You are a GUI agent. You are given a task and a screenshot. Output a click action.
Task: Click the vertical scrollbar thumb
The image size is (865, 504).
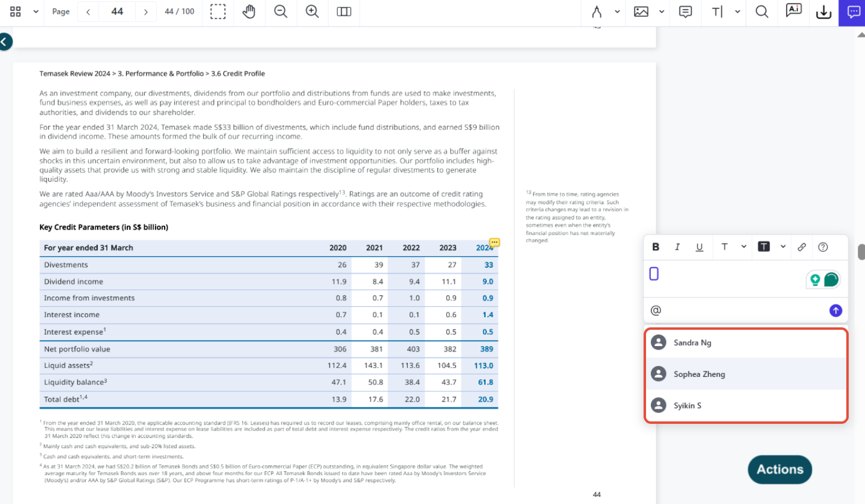861,252
